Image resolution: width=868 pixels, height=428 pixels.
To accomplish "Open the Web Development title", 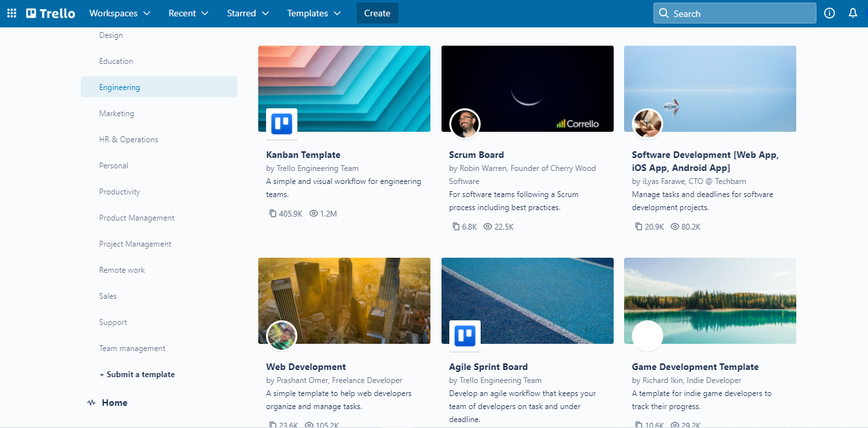I will point(306,367).
